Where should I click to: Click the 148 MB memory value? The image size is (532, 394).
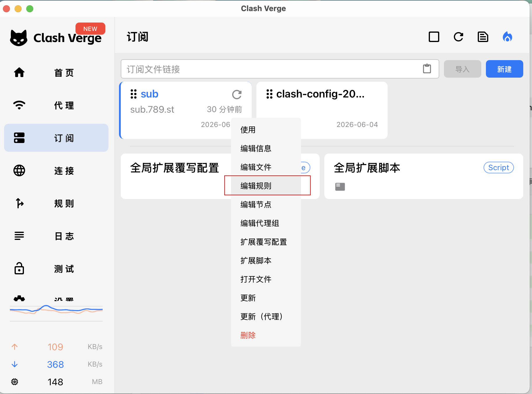[x=55, y=382]
